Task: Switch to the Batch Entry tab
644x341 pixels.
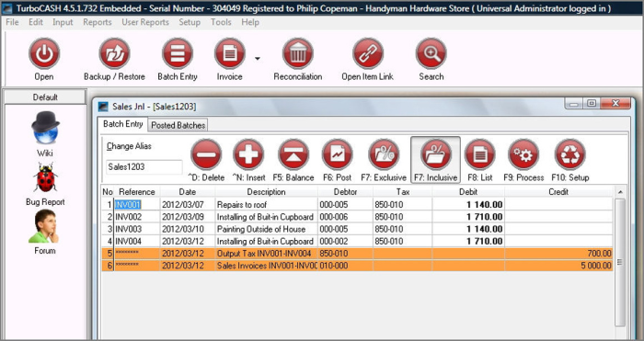Action: [x=122, y=124]
